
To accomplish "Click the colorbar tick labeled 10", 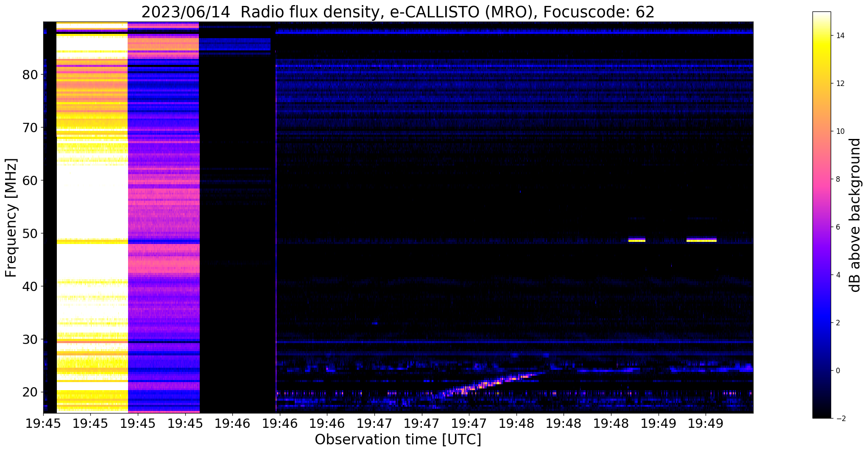I will pyautogui.click(x=840, y=131).
